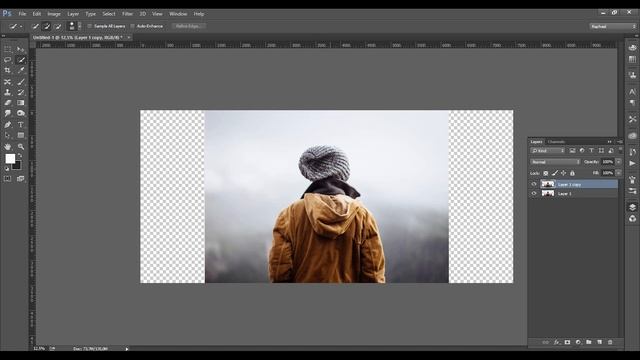Open status bar info arrow
Image resolution: width=640 pixels, height=360 pixels.
[x=127, y=349]
